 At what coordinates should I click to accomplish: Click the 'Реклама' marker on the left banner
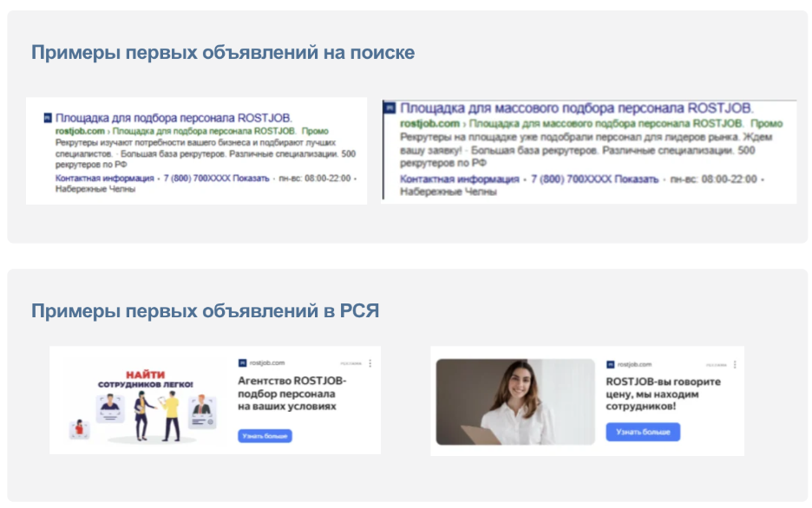[350, 363]
